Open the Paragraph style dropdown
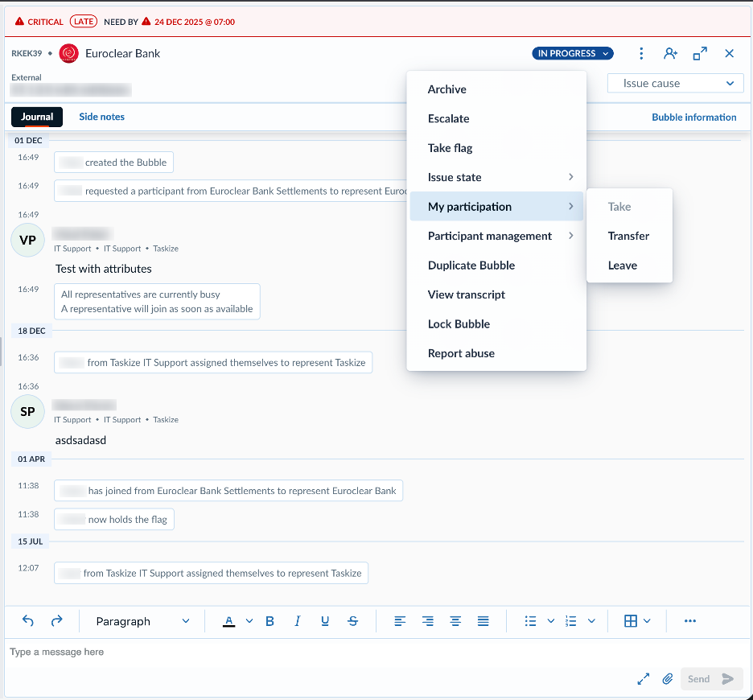Viewport: 753px width, 700px height. pyautogui.click(x=142, y=621)
